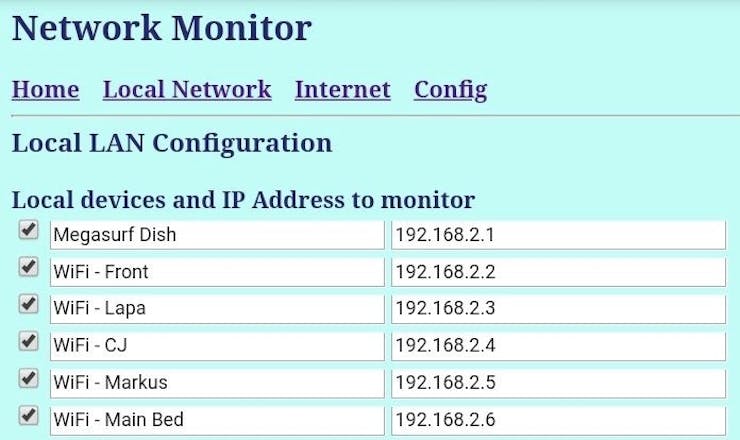The width and height of the screenshot is (740, 440).
Task: Disable the WiFi - Main Bed checkbox
Action: coord(28,415)
